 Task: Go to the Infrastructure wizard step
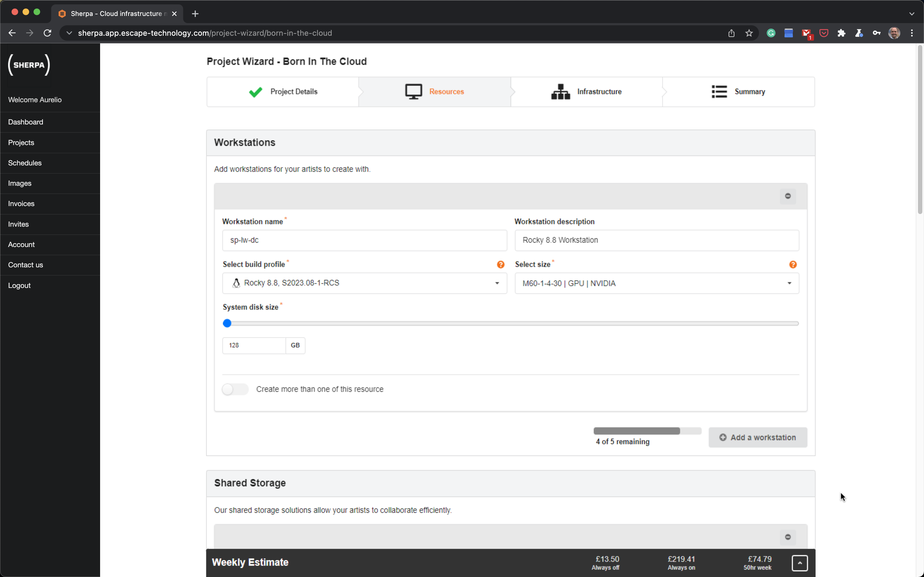click(587, 91)
